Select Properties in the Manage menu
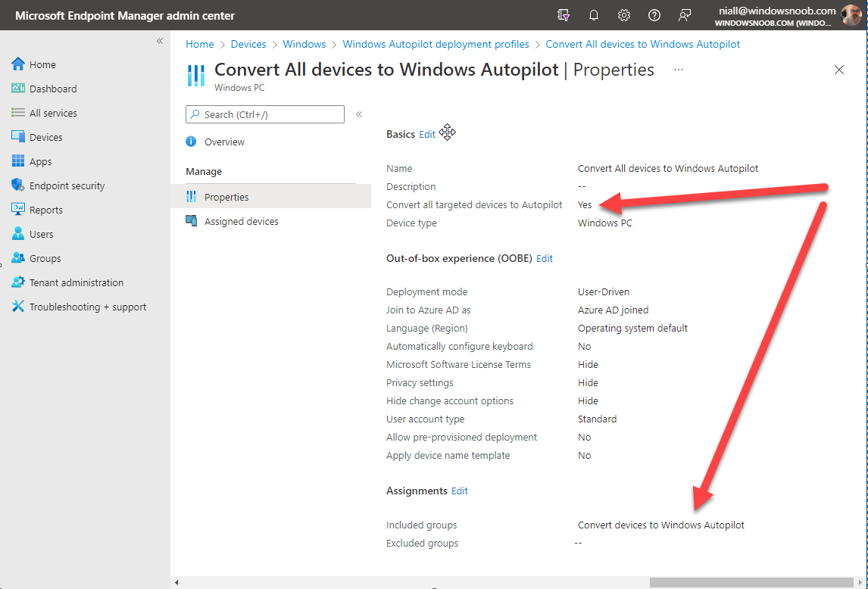 click(x=270, y=197)
